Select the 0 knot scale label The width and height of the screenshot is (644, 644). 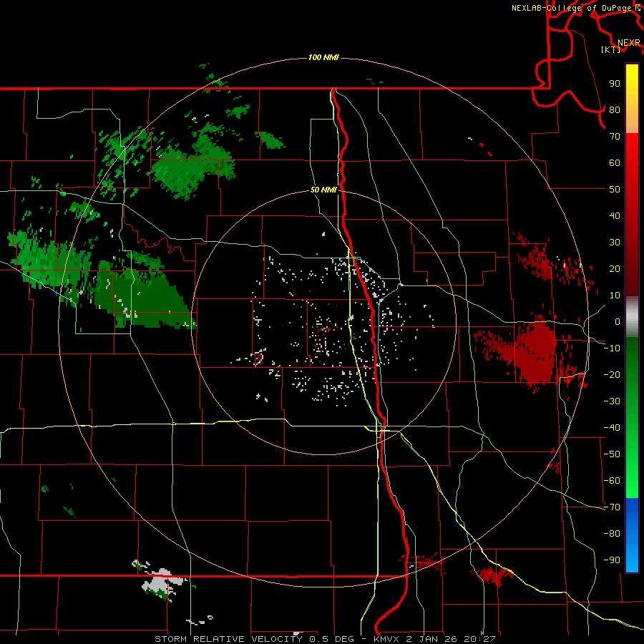tap(618, 321)
